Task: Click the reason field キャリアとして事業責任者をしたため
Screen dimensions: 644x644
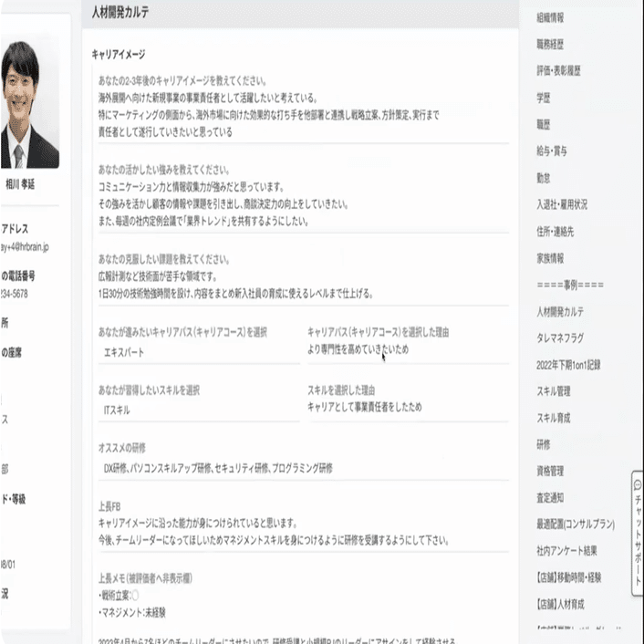Action: [365, 407]
